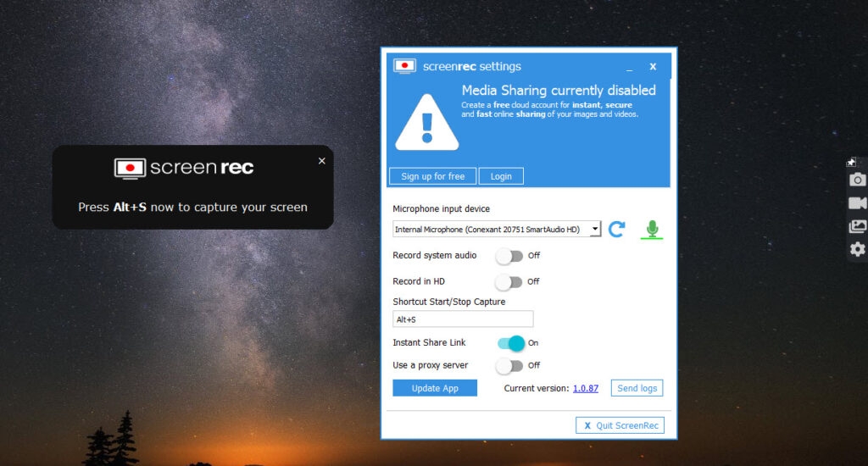
Task: Click 'Current version:' text
Action: [x=537, y=389]
